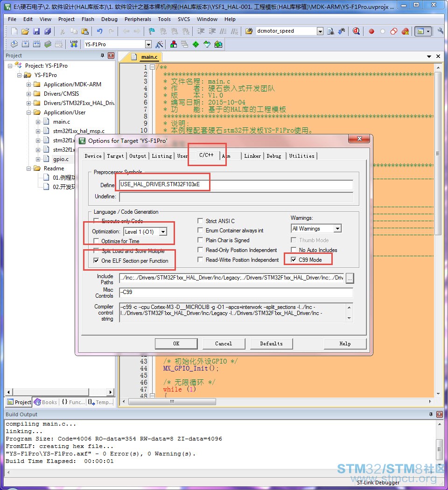Open the dcmotor_speed find dropdown arrow

320,31
